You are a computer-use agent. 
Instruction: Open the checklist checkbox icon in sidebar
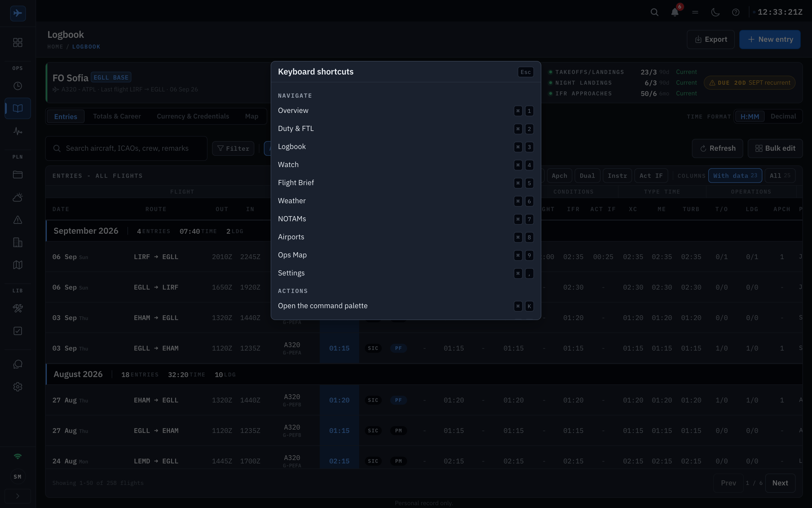click(18, 331)
